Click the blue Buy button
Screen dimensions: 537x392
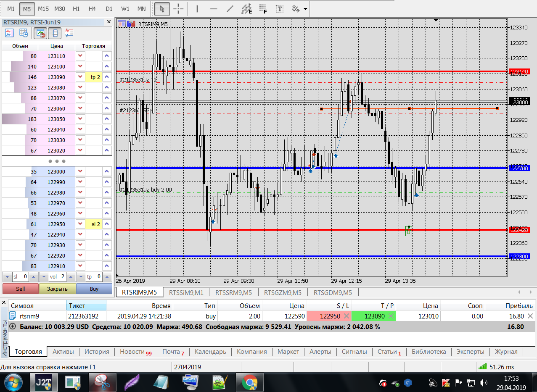tap(94, 289)
